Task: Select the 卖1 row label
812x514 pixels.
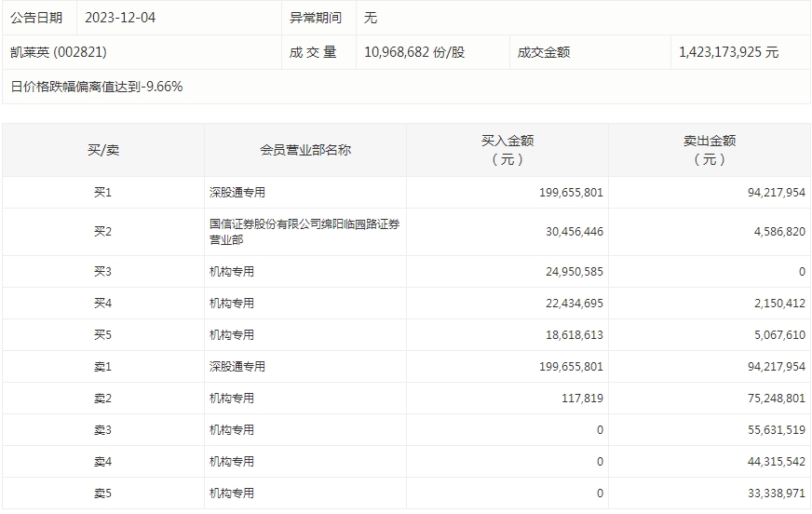Action: point(102,367)
